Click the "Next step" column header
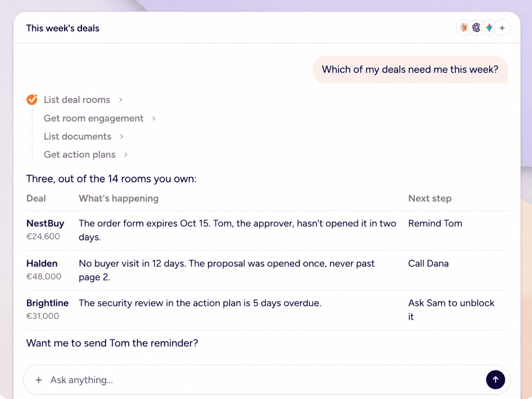 430,198
